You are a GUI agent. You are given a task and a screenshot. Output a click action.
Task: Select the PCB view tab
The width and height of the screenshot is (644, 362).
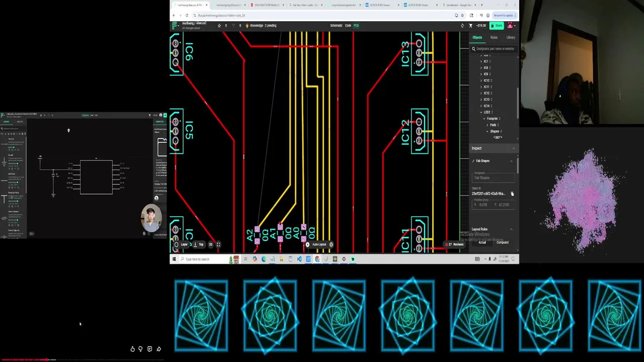(x=356, y=26)
